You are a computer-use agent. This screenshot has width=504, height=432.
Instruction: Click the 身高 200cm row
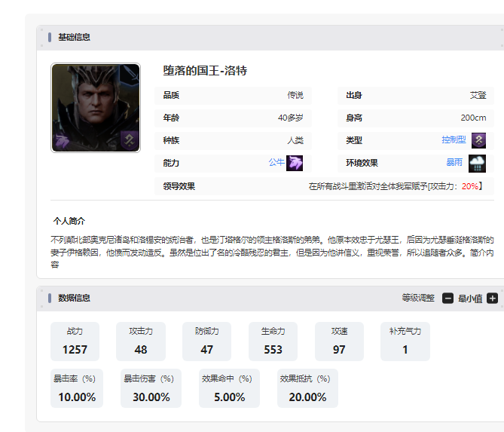[x=416, y=118]
